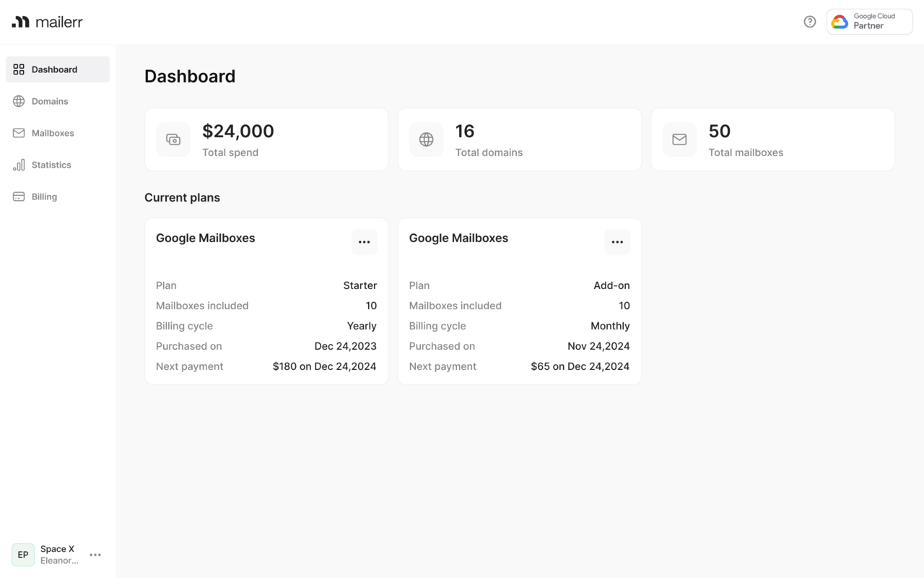Click the Total mailboxes envelope icon
Viewport: 924px width, 578px height.
[679, 139]
